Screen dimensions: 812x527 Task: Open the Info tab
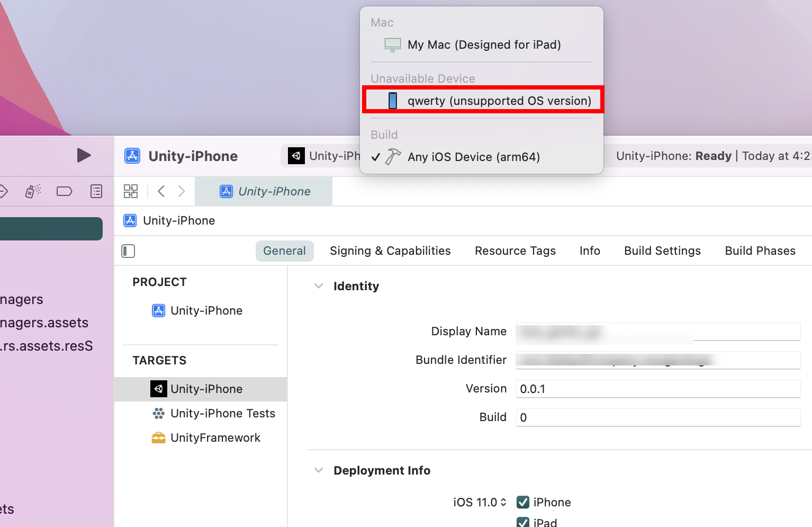[590, 251]
